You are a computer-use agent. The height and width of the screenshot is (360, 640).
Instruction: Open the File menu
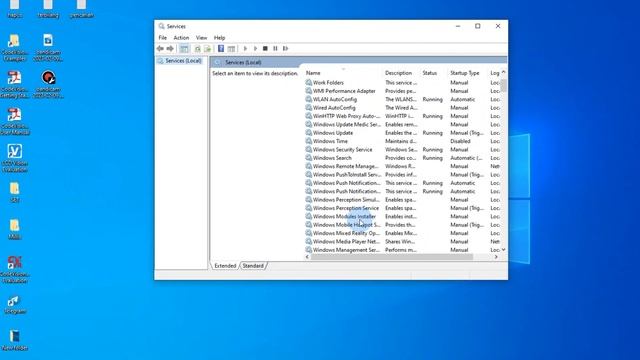point(162,38)
